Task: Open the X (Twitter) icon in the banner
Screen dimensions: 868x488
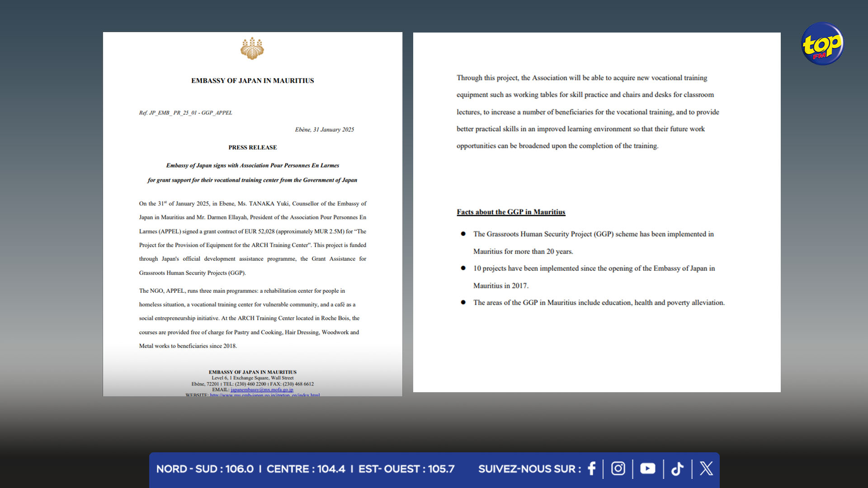Action: (x=706, y=469)
